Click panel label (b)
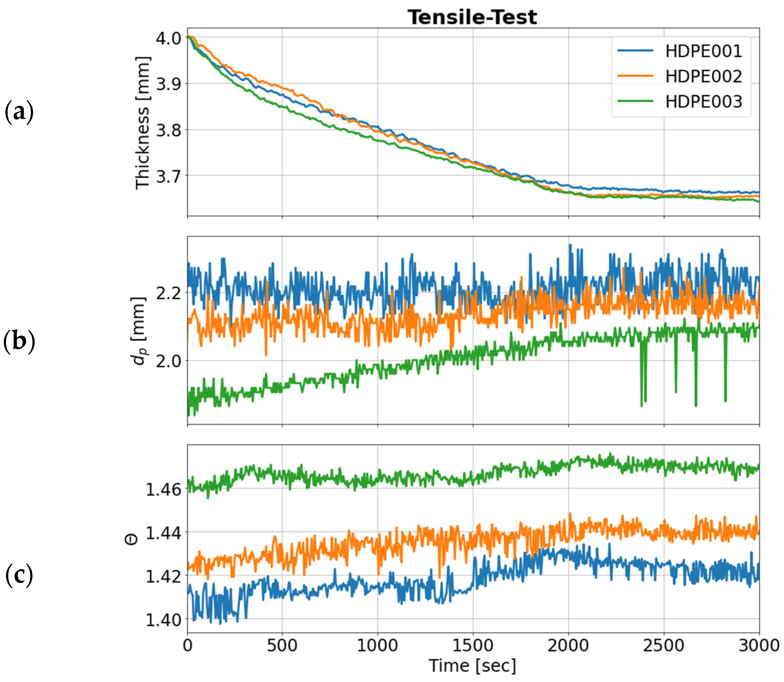 pos(19,341)
